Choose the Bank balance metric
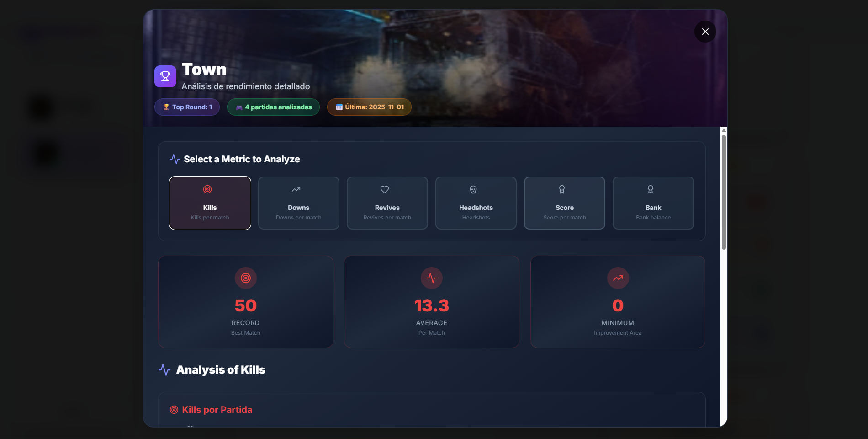 pos(653,203)
